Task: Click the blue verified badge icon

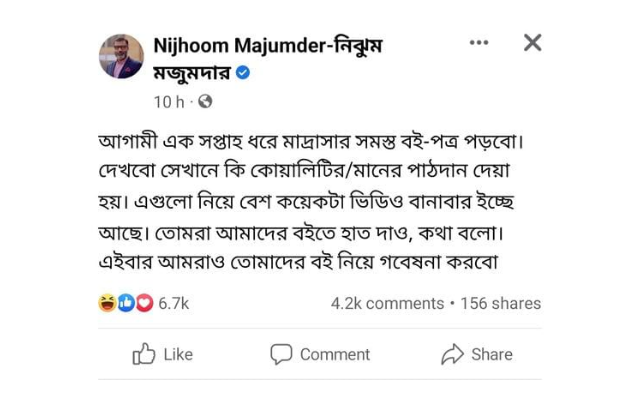Action: pos(243,73)
